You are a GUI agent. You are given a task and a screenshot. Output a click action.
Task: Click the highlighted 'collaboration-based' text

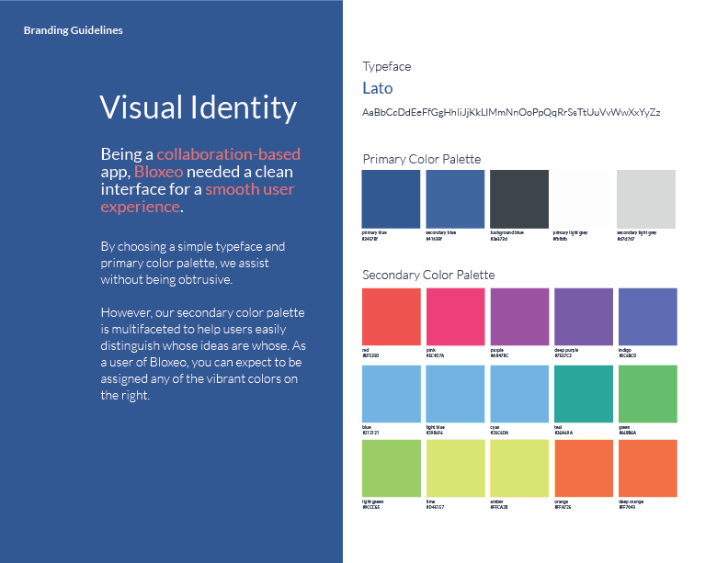(229, 154)
